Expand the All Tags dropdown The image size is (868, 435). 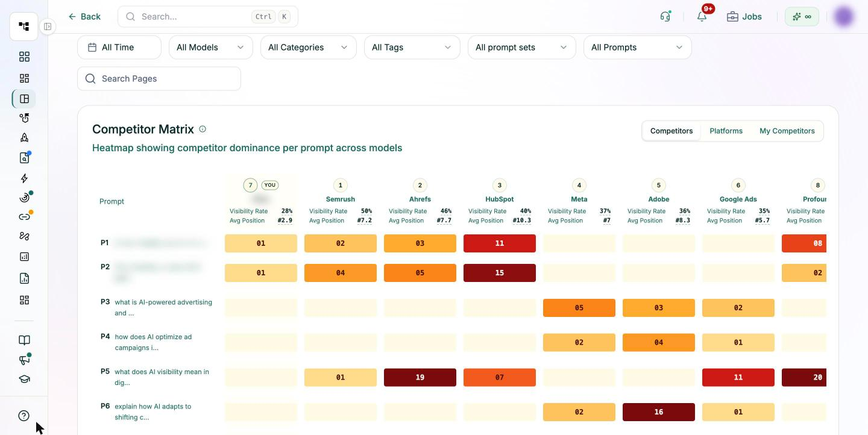412,48
